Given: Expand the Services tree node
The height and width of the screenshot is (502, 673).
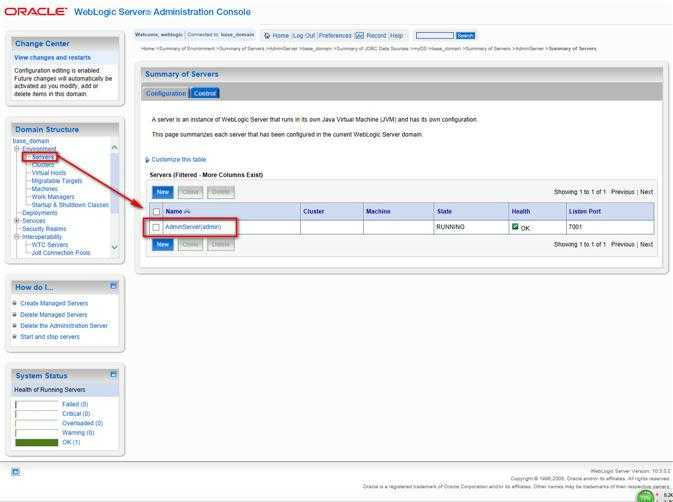Looking at the screenshot, I should tap(17, 221).
